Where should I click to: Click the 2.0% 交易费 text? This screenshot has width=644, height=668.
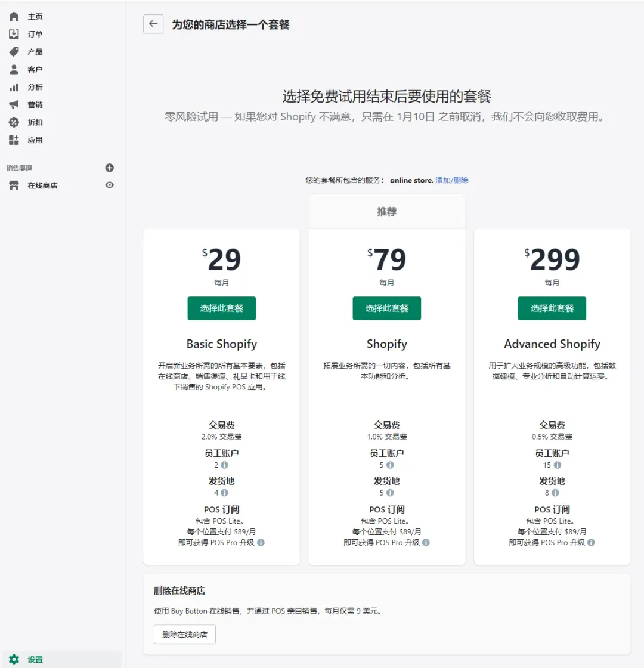pos(221,437)
